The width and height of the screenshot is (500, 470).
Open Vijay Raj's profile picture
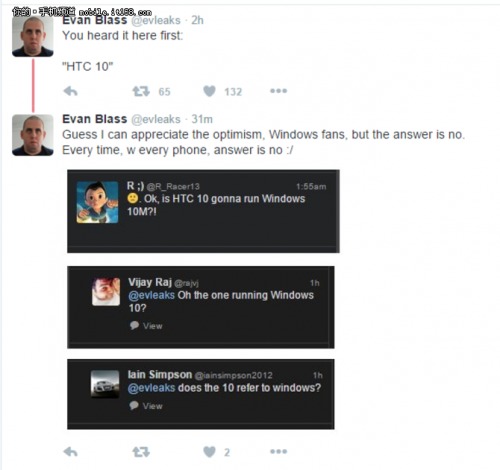pyautogui.click(x=106, y=292)
